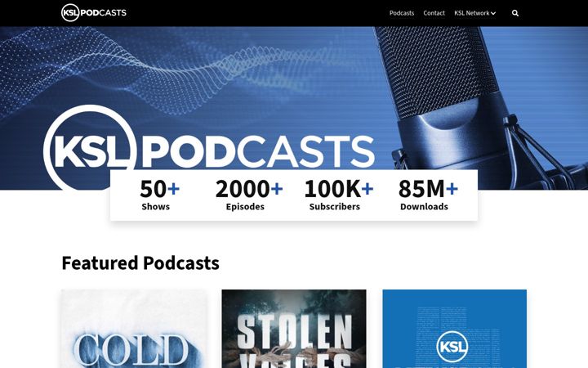Viewport: 588px width, 368px height.
Task: Open the blue KSL podcast cover
Action: (455, 329)
